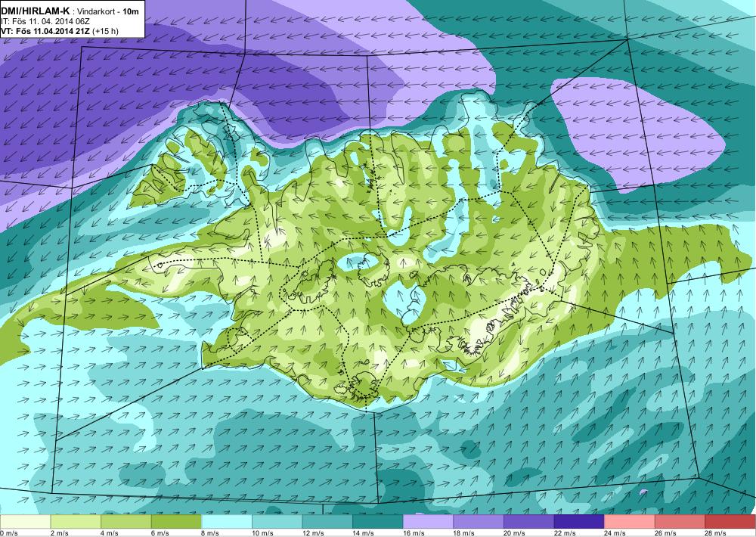This screenshot has width=756, height=537.
Task: Select the "12 m/s" legend label
Action: pos(313,533)
